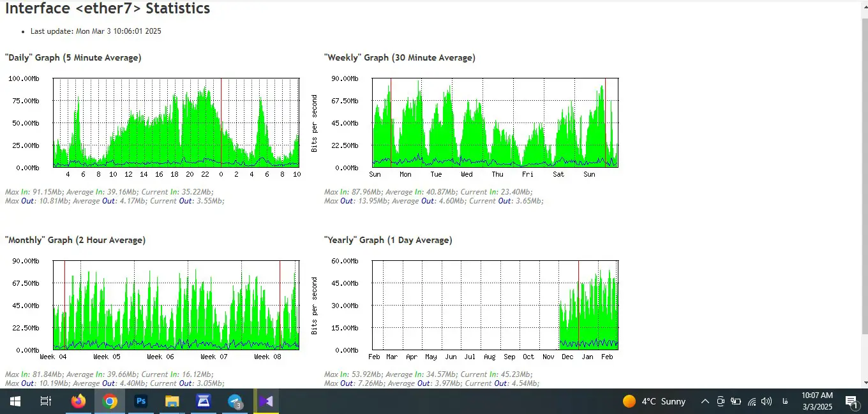Open the 4°C Sunny weather widget
Viewport: 868px width, 414px height.
point(654,401)
